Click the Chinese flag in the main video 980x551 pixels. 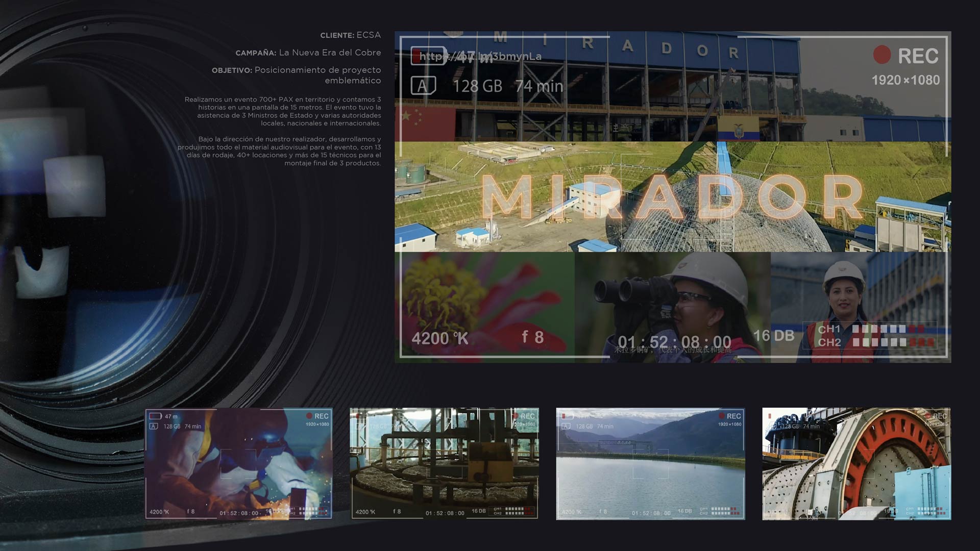tap(424, 123)
